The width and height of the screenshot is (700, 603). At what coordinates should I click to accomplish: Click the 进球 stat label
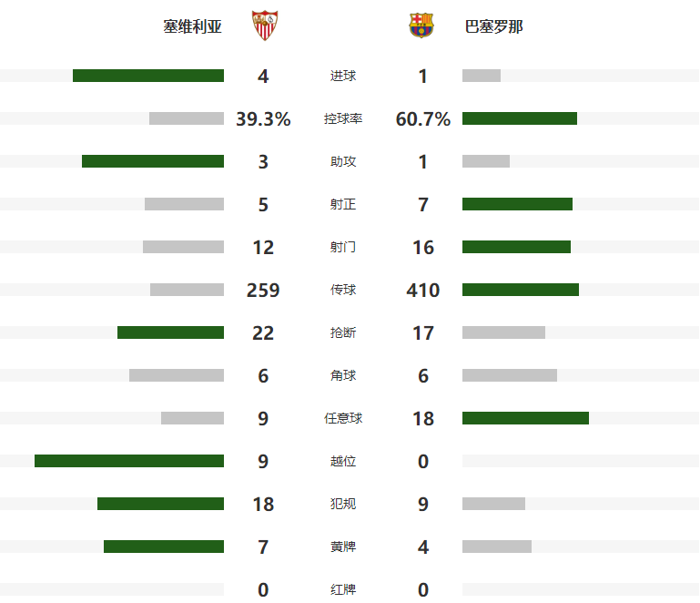[x=343, y=77]
